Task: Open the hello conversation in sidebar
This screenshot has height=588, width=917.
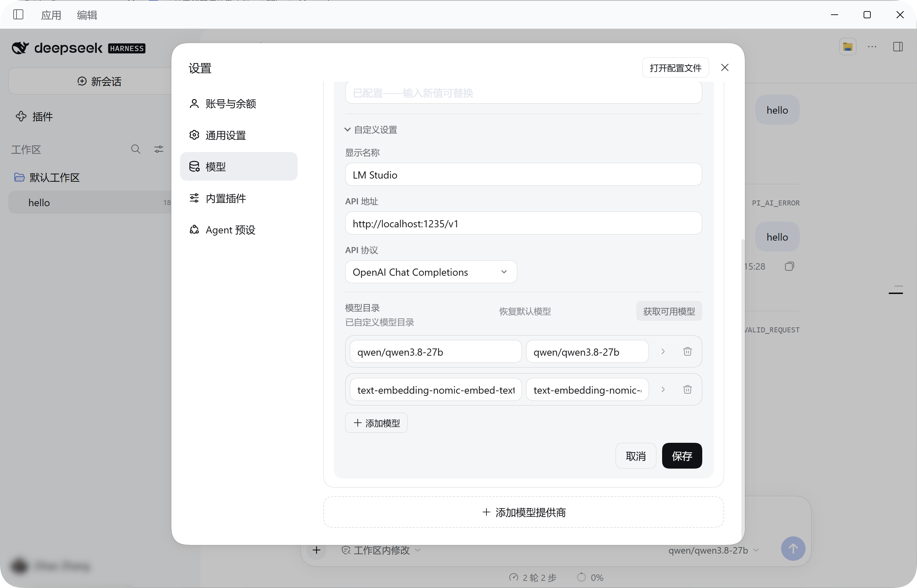Action: pos(90,202)
